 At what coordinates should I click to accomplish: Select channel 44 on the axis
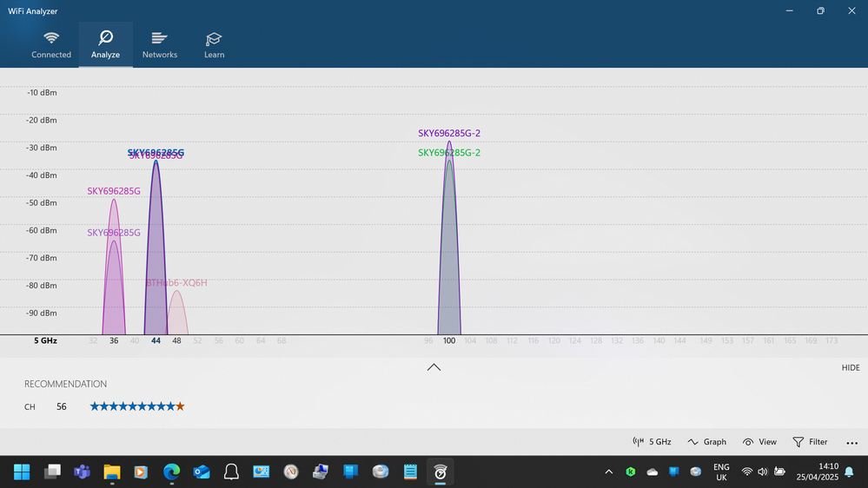(156, 341)
